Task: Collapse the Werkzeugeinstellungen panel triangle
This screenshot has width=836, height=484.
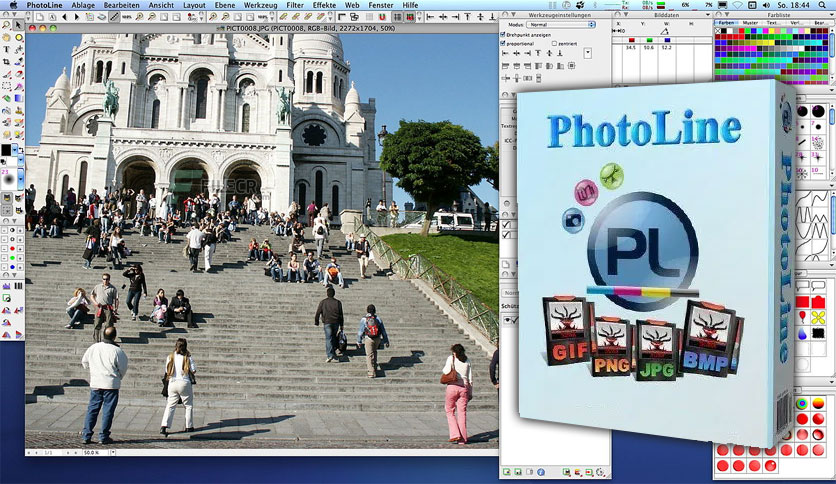Action: coord(512,15)
